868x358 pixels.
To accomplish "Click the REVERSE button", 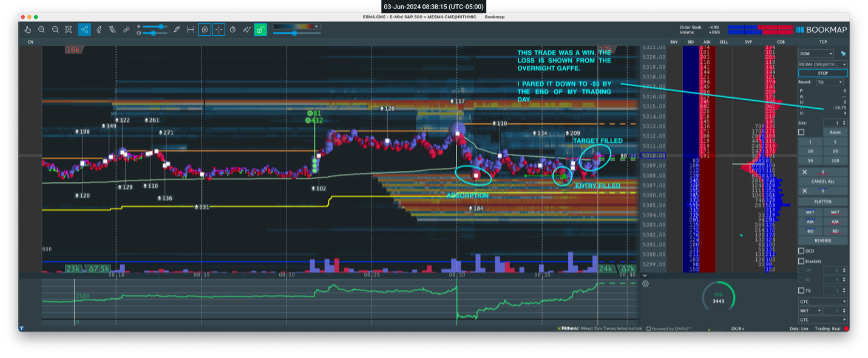I will click(822, 241).
